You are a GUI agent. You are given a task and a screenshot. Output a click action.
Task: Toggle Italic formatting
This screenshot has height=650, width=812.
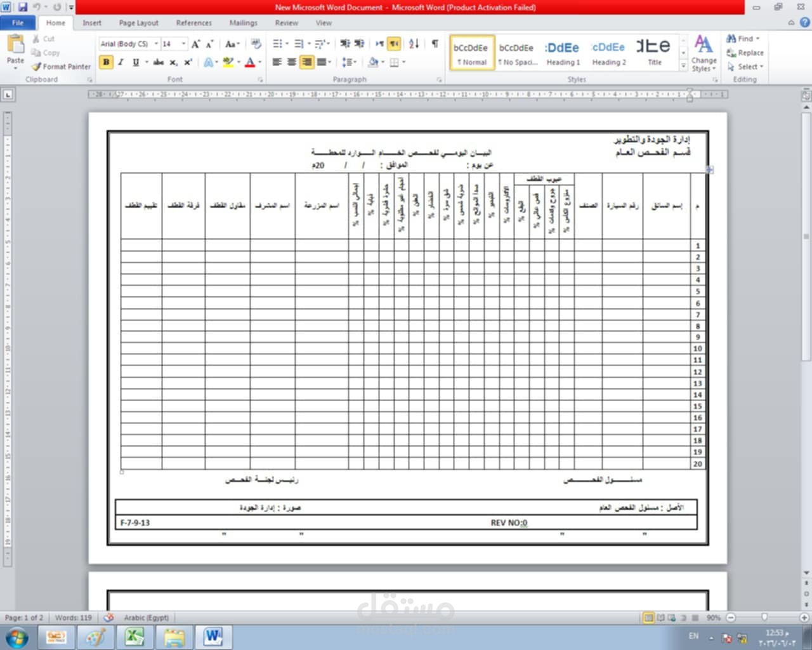(x=121, y=62)
